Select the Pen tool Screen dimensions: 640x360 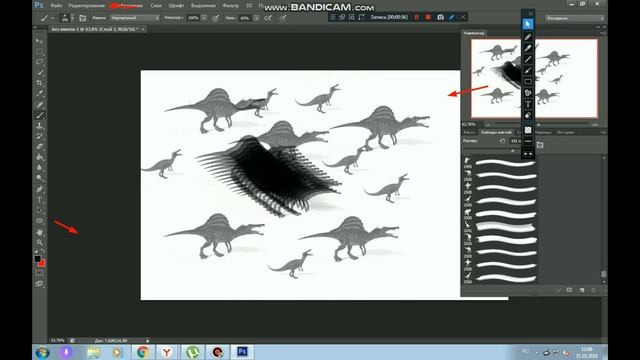coord(39,189)
